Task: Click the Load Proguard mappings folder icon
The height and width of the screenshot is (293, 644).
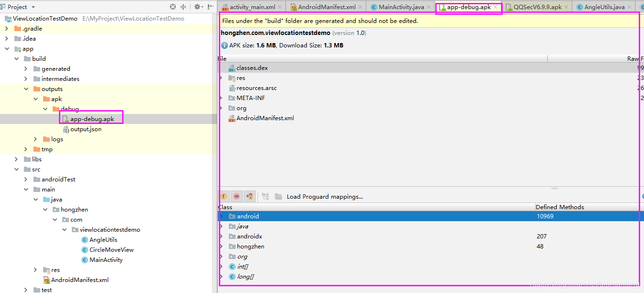Action: pos(278,196)
